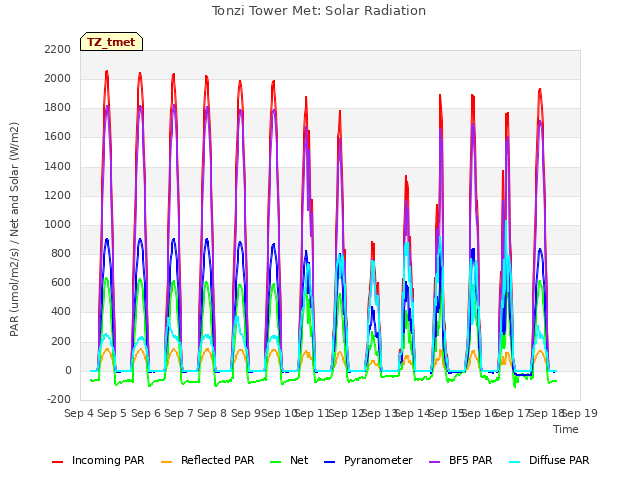Select the Pyranometer legend label
The image size is (640, 480).
[378, 460]
